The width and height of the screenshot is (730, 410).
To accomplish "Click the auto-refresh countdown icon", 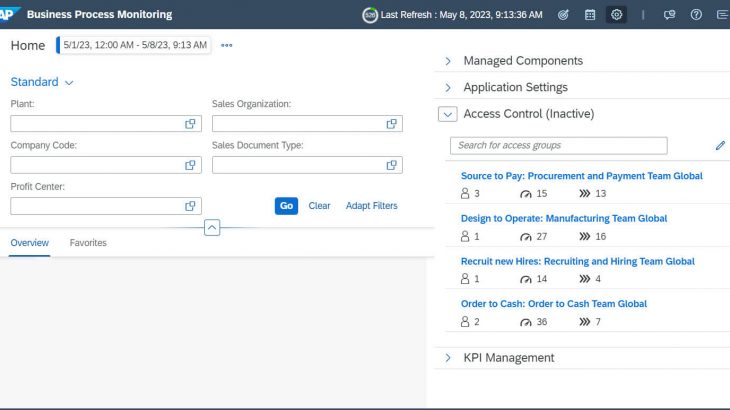I will tap(370, 15).
